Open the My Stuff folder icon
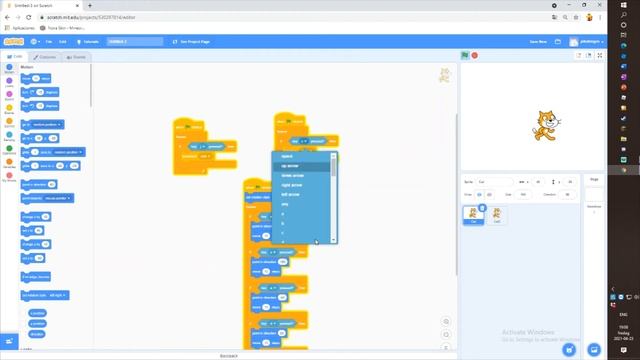This screenshot has height=360, width=640. tap(558, 42)
